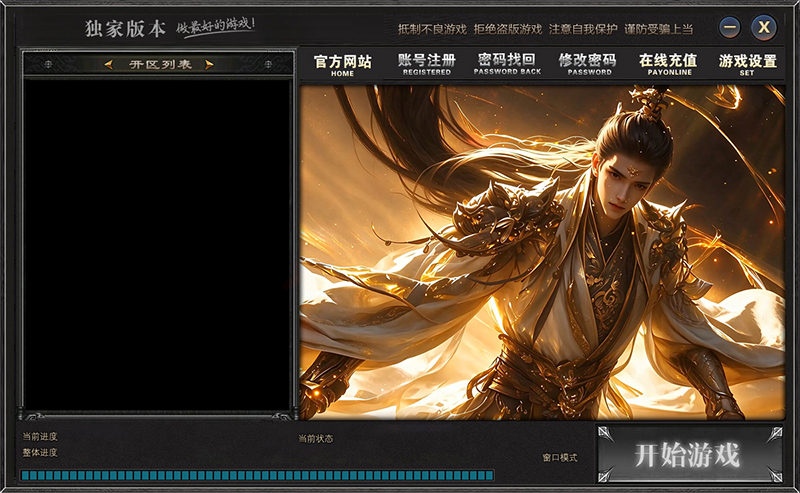The height and width of the screenshot is (493, 800).
Task: Click the 当前进度 label
Action: point(40,436)
